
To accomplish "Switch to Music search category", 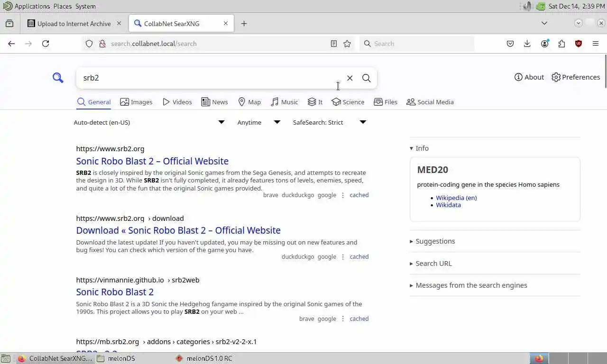I will click(285, 102).
